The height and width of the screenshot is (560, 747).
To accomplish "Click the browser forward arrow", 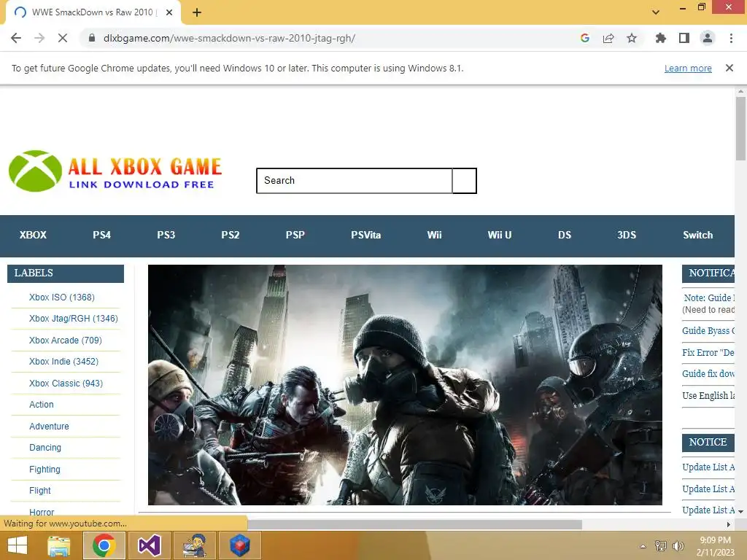I will [x=39, y=38].
